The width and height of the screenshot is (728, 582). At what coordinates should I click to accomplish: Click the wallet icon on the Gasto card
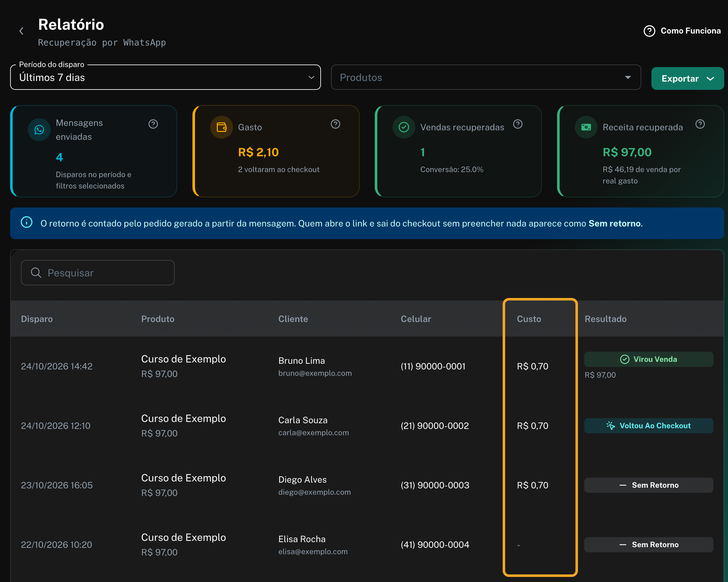point(222,127)
